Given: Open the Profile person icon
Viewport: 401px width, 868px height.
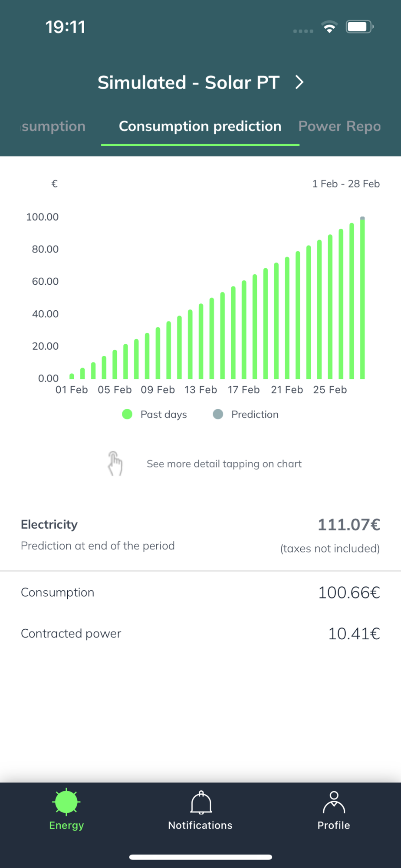Looking at the screenshot, I should (x=333, y=802).
